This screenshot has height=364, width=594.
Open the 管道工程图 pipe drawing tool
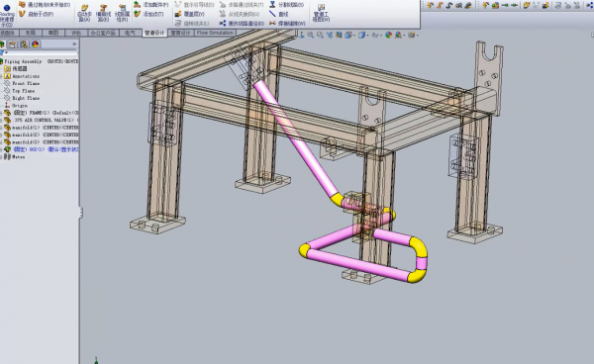321,13
